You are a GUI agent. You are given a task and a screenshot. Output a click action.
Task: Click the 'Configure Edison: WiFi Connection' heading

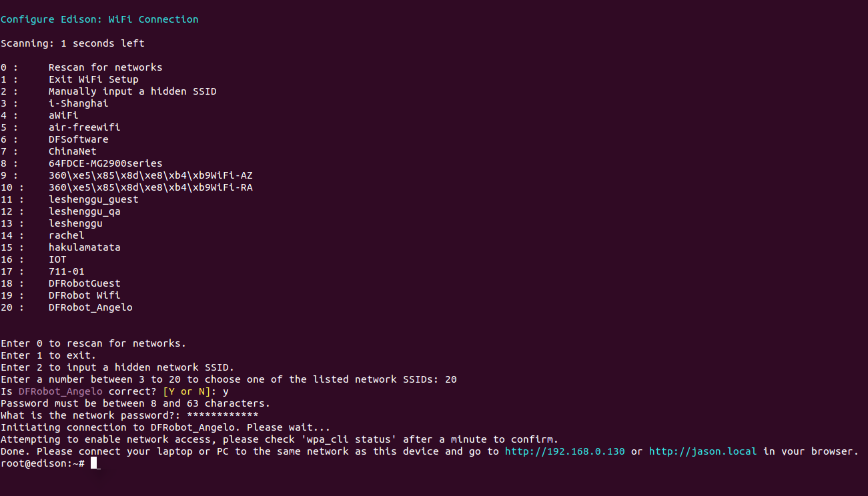pos(99,19)
